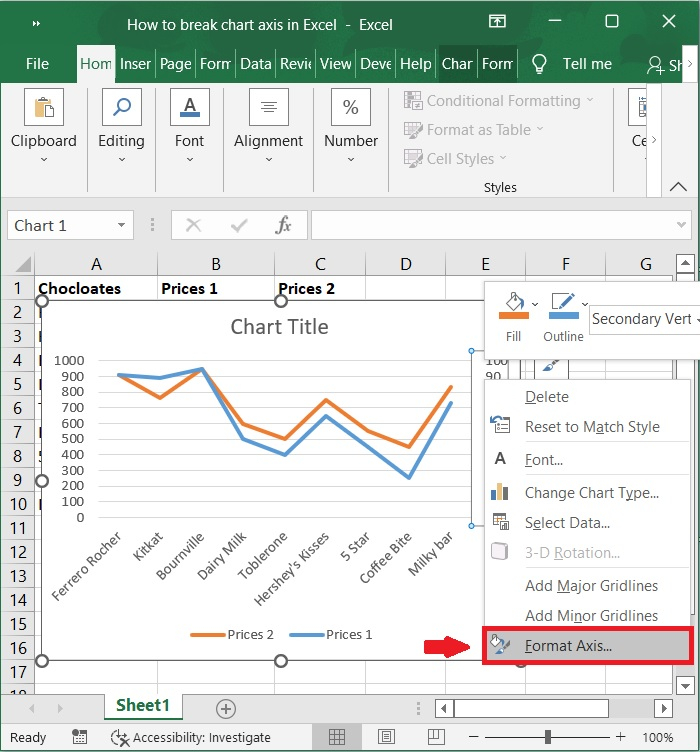
Task: Expand the formula bar chevron
Action: [681, 225]
